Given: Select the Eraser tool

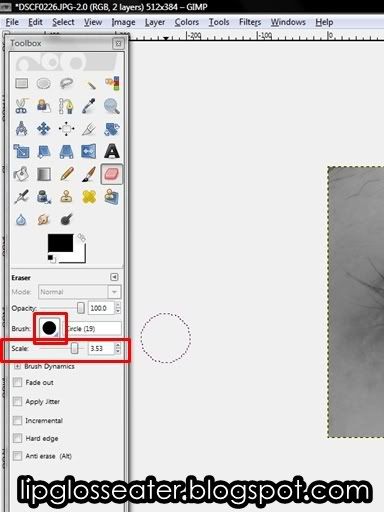Looking at the screenshot, I should [111, 174].
